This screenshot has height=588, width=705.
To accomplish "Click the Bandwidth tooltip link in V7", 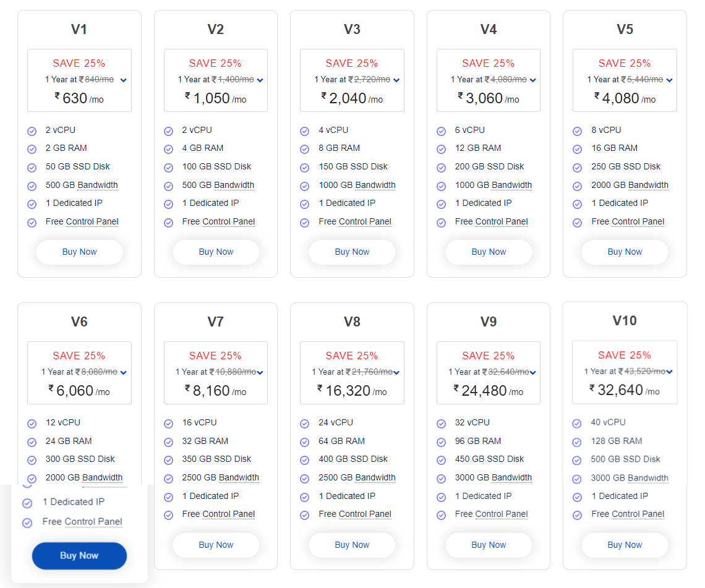I will (x=239, y=478).
